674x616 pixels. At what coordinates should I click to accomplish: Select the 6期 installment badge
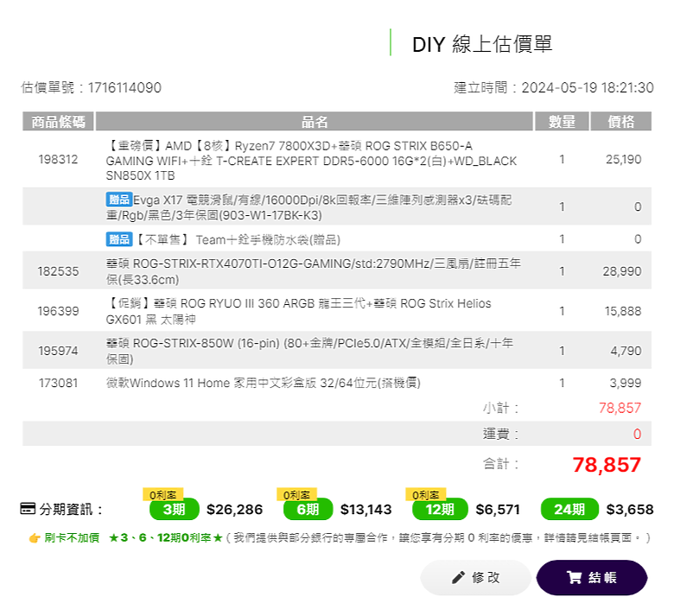(x=308, y=509)
